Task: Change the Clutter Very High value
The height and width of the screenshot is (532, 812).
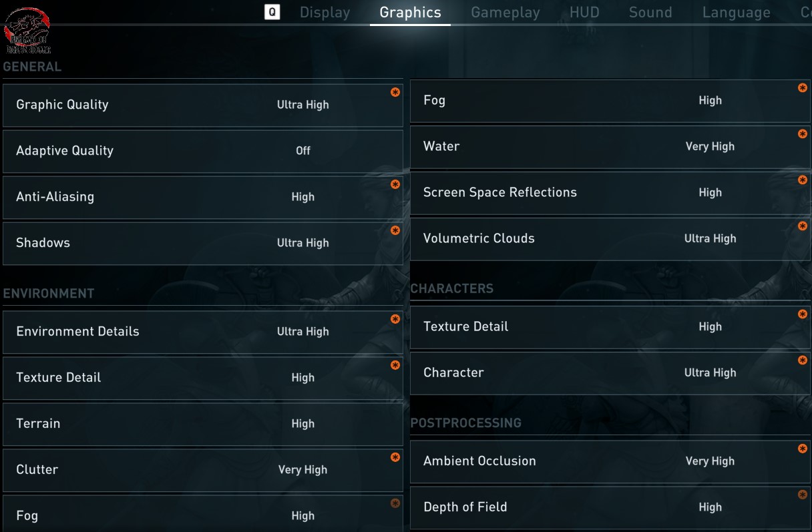Action: click(302, 470)
